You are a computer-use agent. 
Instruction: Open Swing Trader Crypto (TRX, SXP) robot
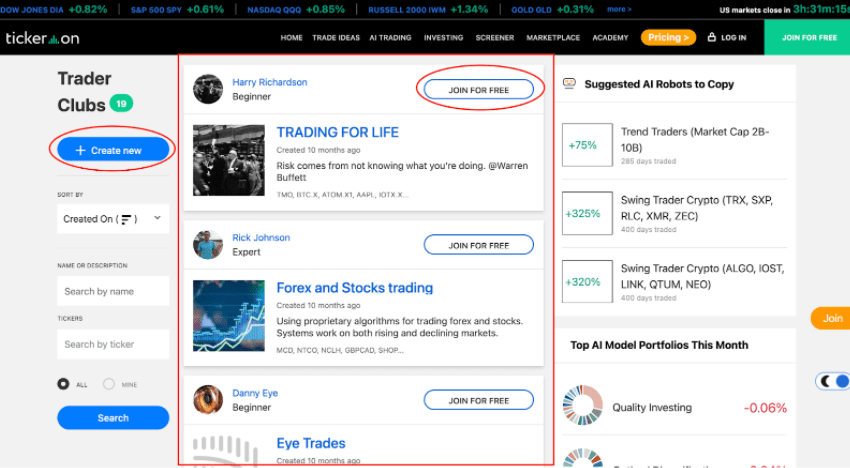[697, 208]
